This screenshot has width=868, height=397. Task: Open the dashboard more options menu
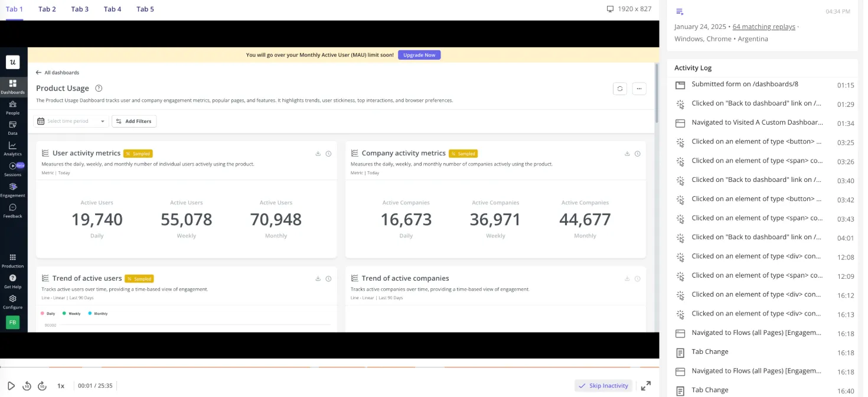[x=639, y=89]
